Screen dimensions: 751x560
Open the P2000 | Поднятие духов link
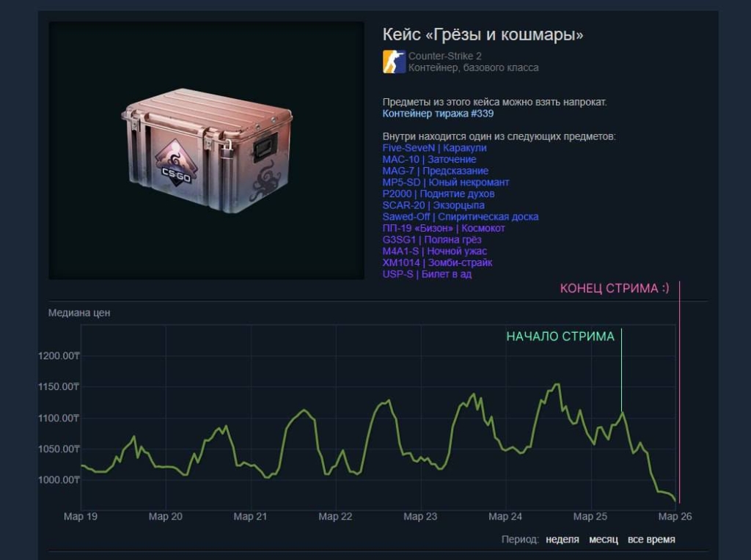pos(438,194)
